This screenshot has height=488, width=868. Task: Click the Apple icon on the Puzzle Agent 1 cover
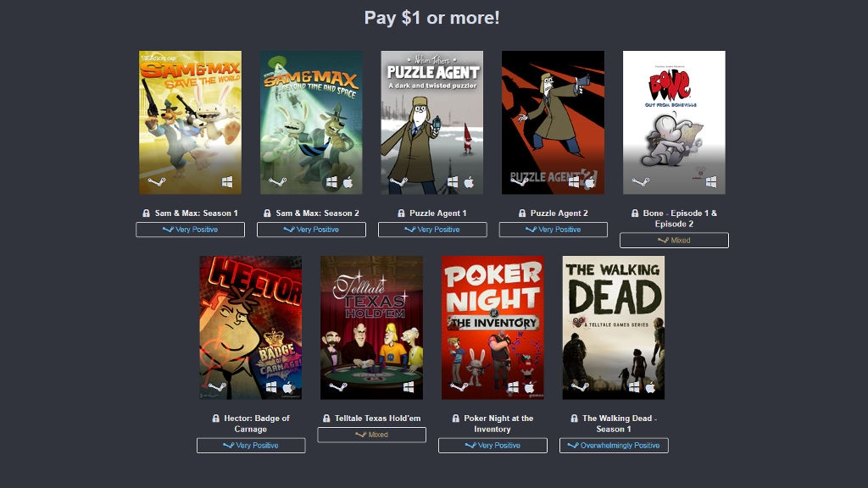469,182
